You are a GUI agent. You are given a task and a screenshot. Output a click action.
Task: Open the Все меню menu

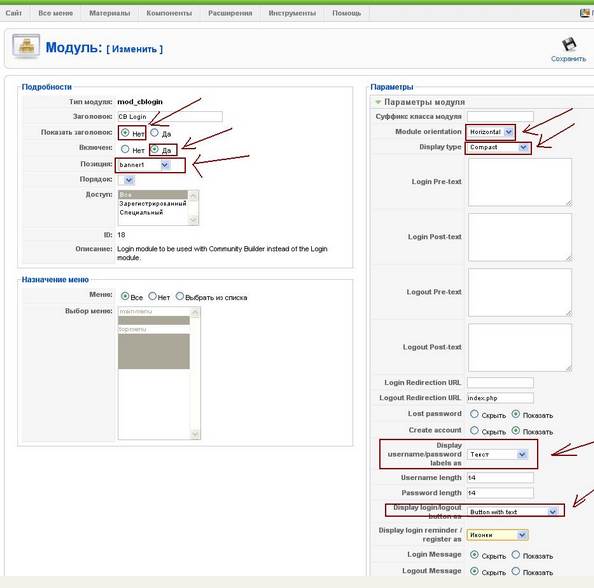(x=55, y=13)
